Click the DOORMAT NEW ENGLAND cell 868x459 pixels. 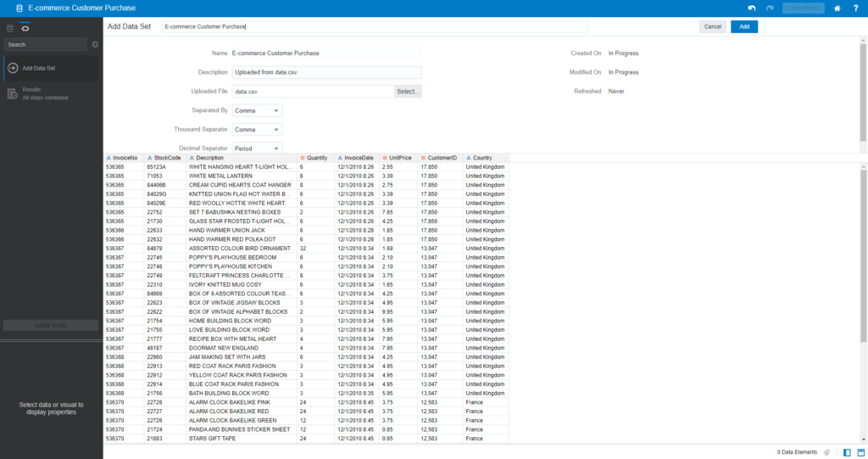(x=242, y=348)
